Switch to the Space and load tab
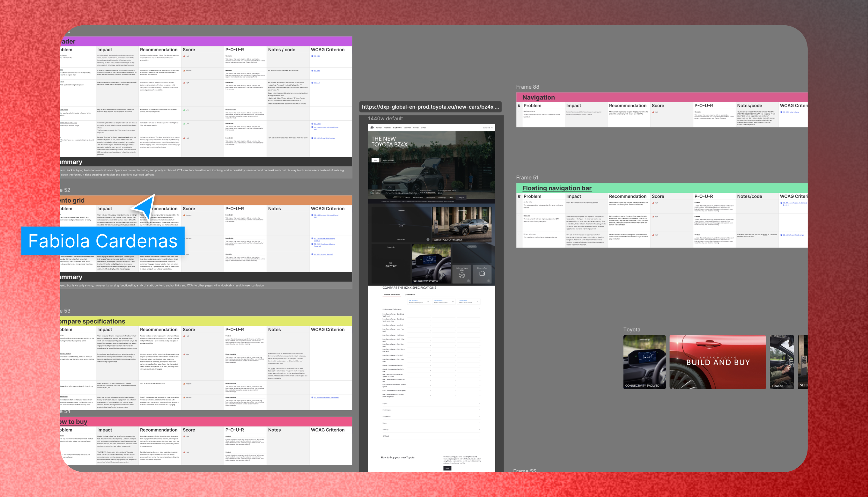This screenshot has height=497, width=868. tap(410, 295)
